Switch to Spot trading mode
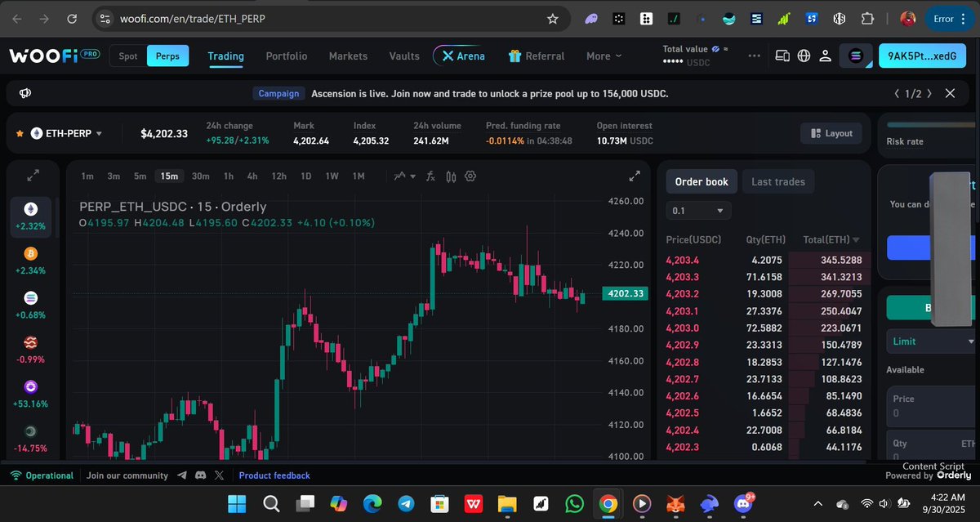 pos(128,56)
